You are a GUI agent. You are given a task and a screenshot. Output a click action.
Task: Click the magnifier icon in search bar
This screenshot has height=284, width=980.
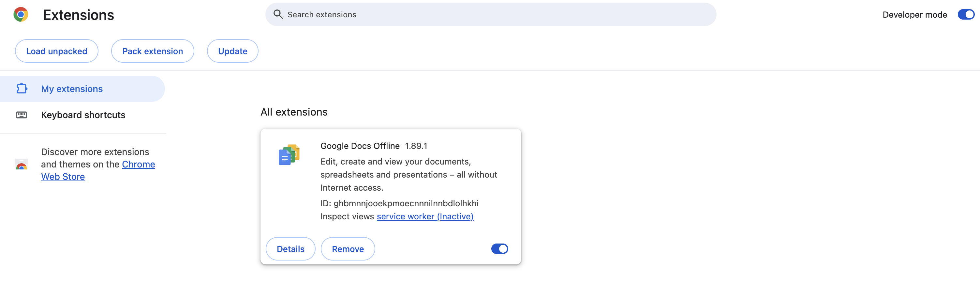[278, 14]
